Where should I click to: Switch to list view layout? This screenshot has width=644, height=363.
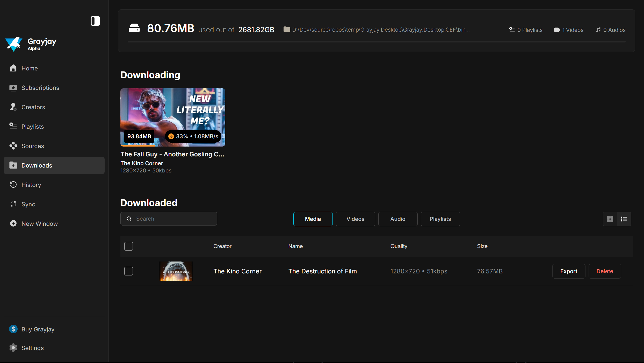pos(624,219)
